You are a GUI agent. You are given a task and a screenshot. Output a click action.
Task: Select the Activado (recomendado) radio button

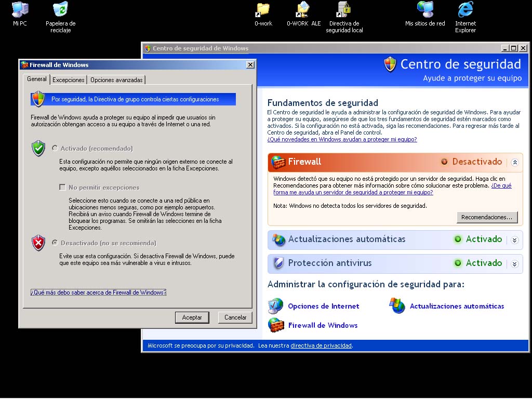[55, 148]
